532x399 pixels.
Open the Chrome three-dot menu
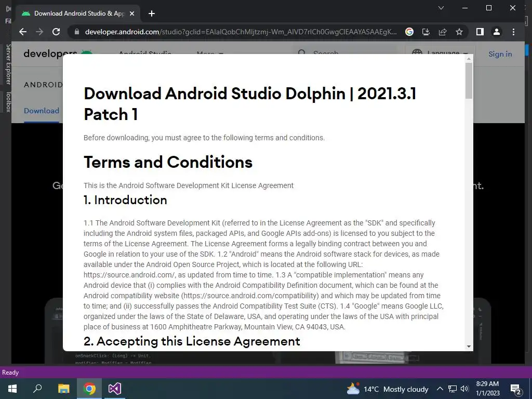513,32
